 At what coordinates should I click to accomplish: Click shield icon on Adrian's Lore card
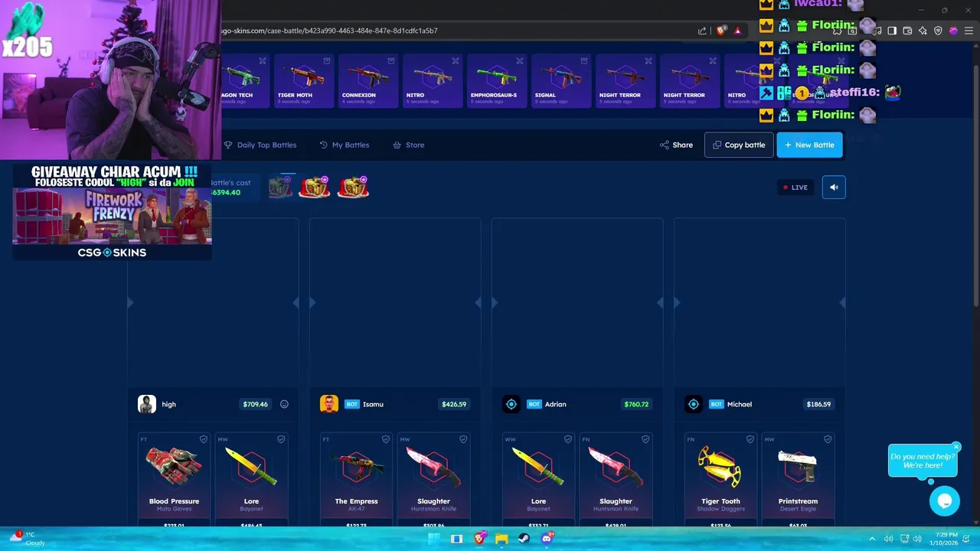[x=568, y=439]
